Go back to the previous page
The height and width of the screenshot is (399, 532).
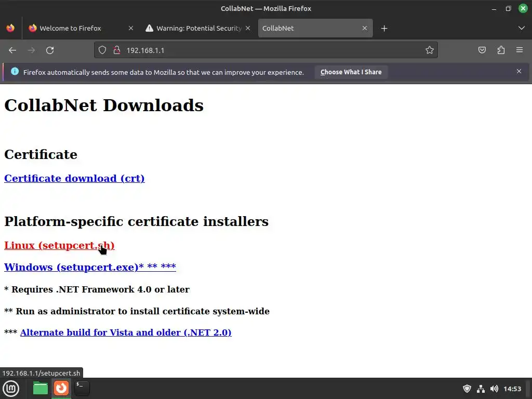pyautogui.click(x=12, y=50)
